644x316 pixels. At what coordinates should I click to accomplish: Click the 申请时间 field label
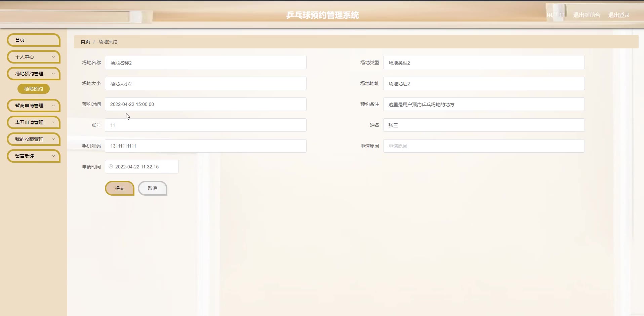pos(91,167)
